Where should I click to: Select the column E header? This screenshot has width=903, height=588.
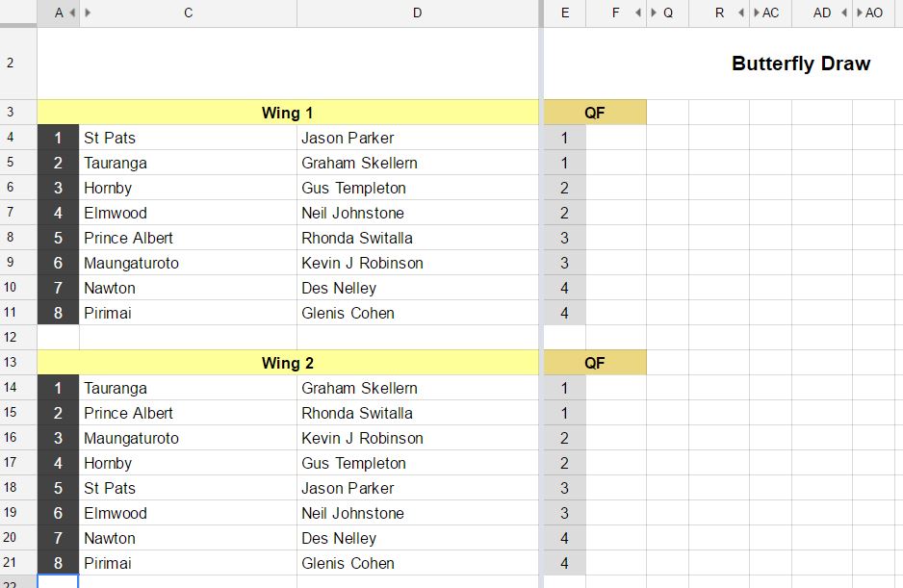564,13
